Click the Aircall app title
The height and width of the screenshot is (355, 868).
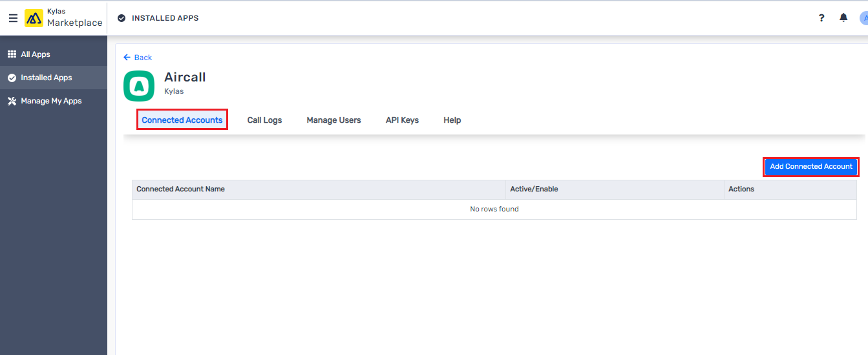pyautogui.click(x=185, y=77)
